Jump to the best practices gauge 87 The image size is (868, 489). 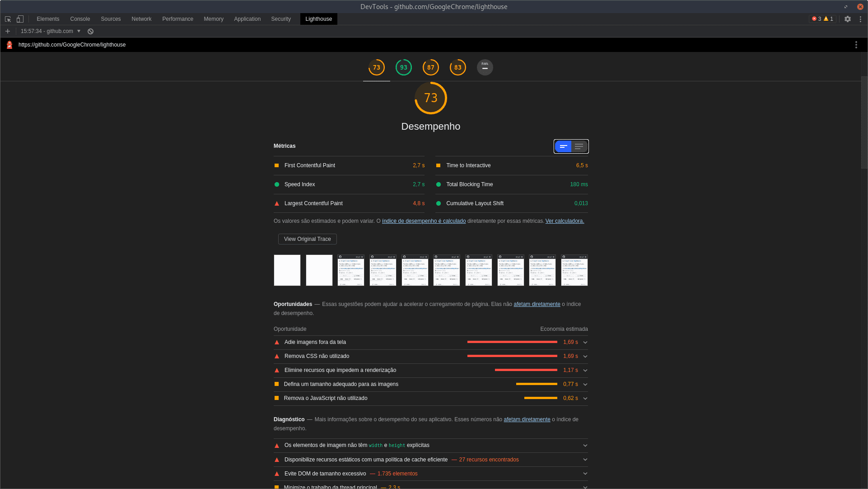[x=431, y=67]
